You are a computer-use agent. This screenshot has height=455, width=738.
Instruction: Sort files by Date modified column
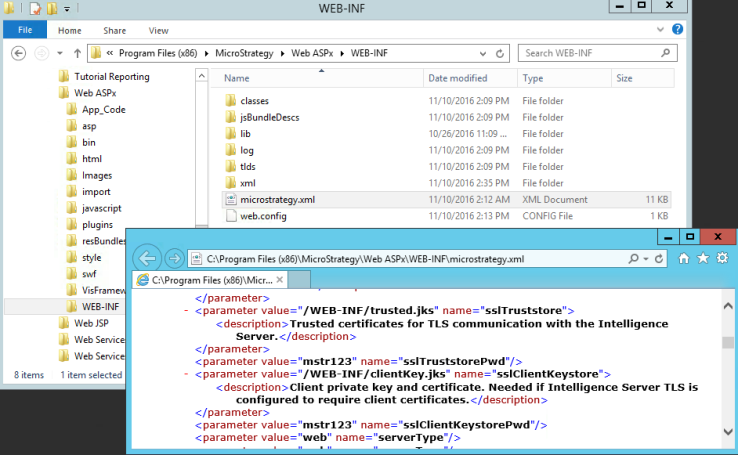457,78
